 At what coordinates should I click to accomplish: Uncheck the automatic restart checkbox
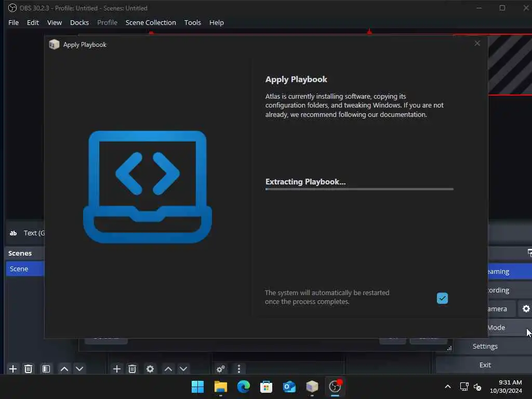[442, 298]
